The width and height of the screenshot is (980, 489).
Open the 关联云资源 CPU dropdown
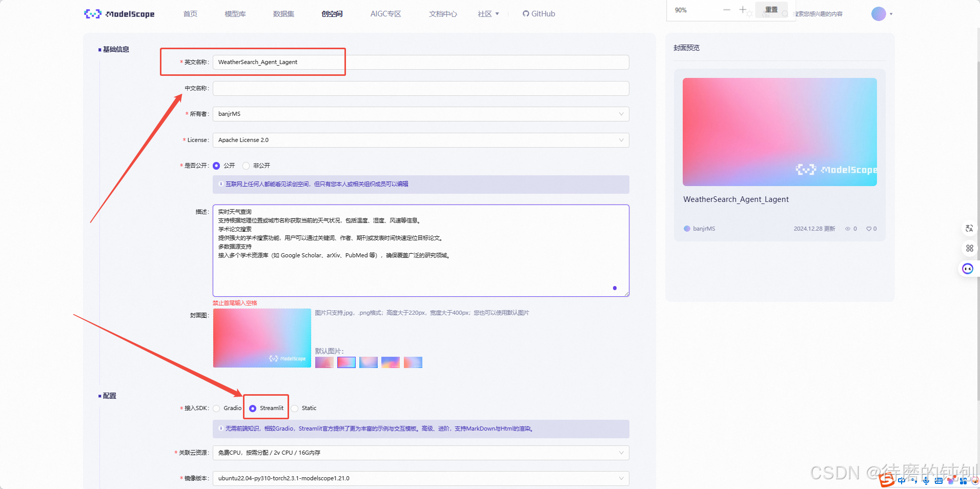(x=421, y=453)
